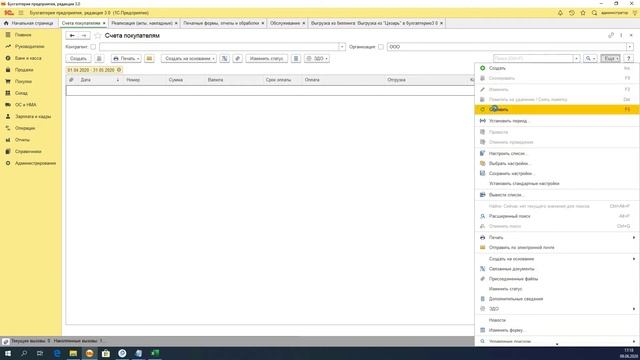Screen dimensions: 640x360
Task: Toggle the Еще menu button
Action: pyautogui.click(x=610, y=59)
